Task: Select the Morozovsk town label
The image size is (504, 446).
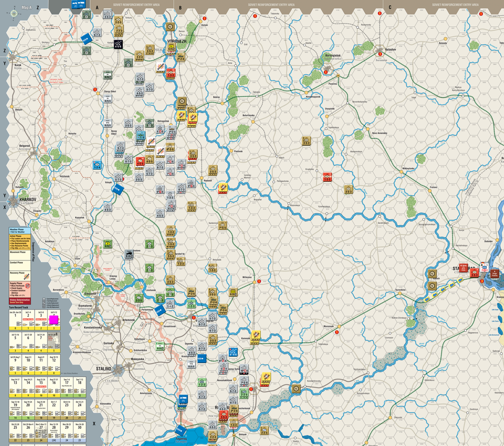Action: [329, 326]
